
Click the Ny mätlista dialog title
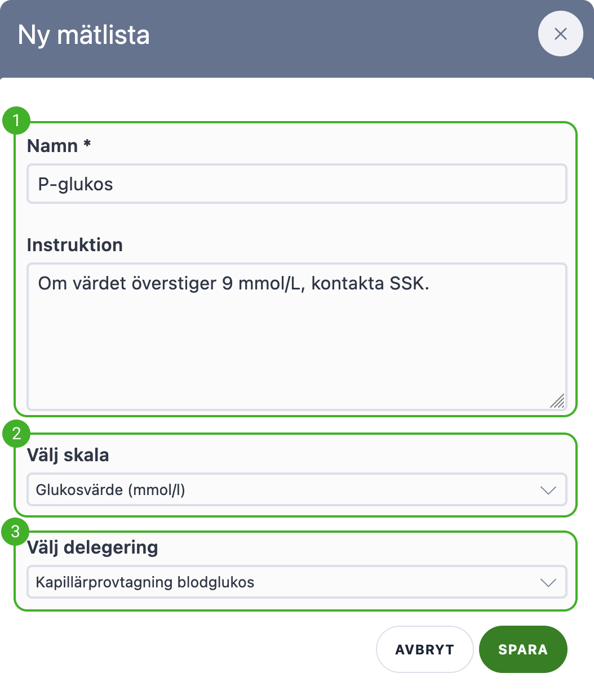pyautogui.click(x=84, y=35)
